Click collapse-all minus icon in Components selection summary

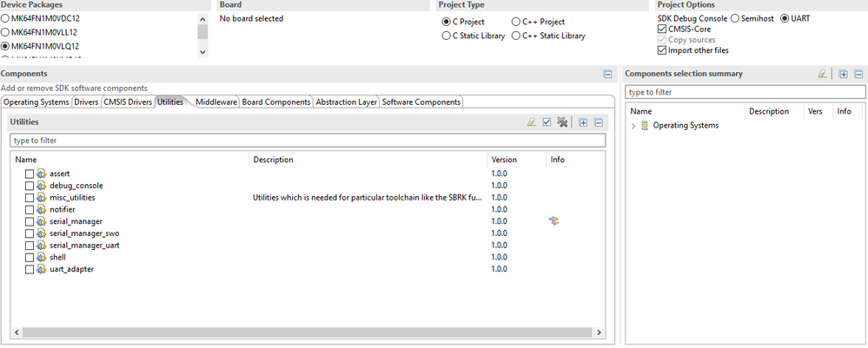tap(858, 74)
